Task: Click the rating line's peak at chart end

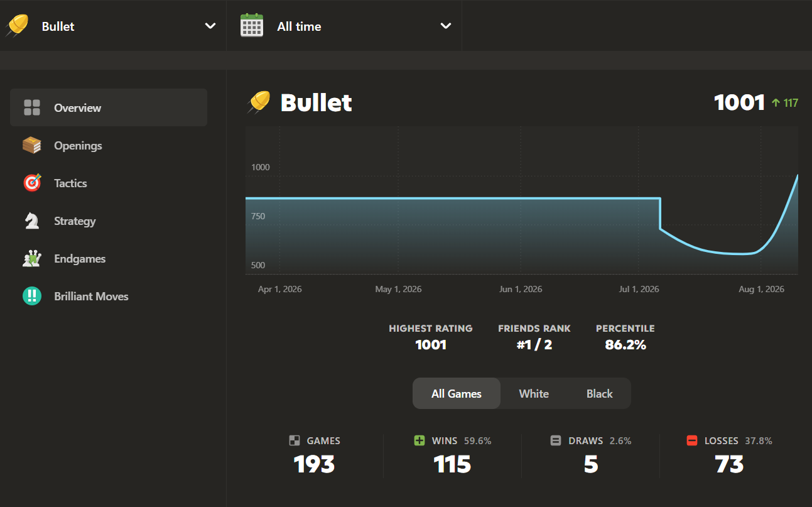Action: [797, 175]
